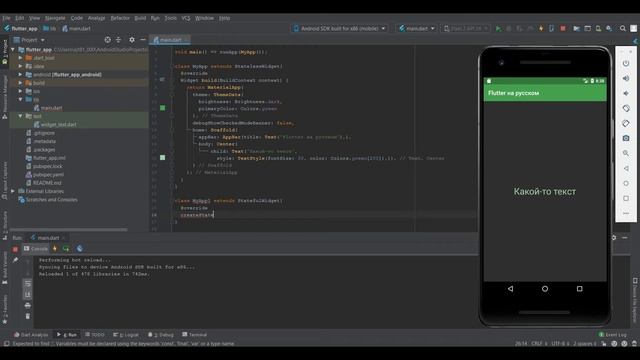Open the File menu

[x=7, y=18]
